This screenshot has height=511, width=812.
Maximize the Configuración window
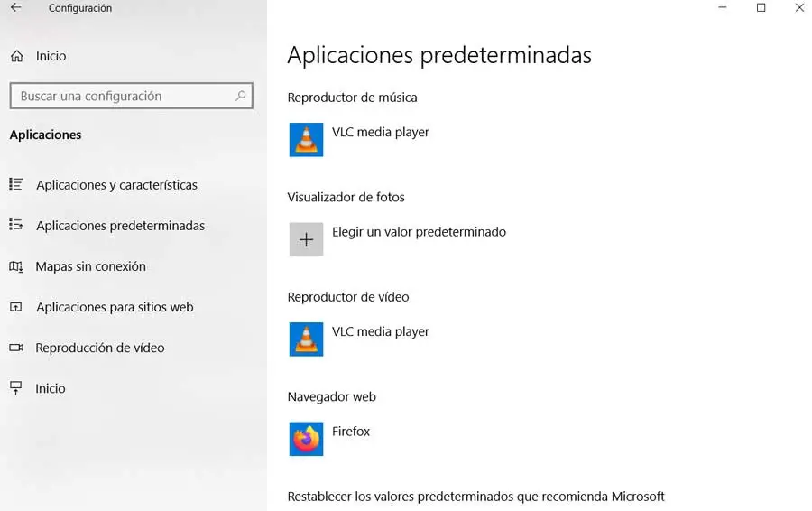tap(761, 8)
